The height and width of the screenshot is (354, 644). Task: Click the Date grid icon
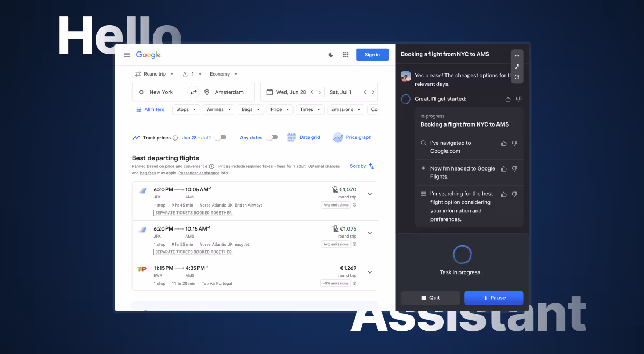coord(290,137)
